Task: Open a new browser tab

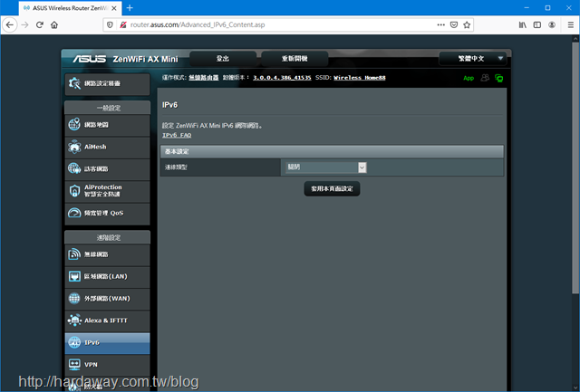Action: coord(130,8)
